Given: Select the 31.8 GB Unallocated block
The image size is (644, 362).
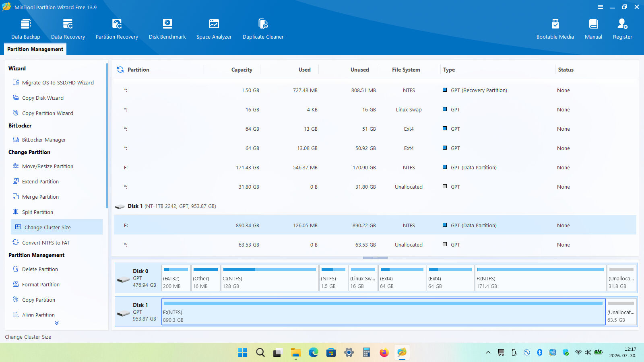Looking at the screenshot, I should click(621, 278).
